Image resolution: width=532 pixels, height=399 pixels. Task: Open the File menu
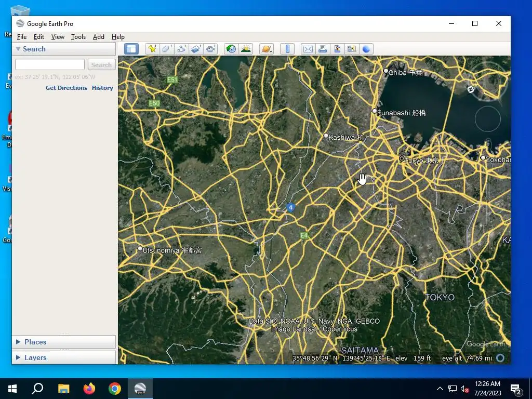click(x=22, y=37)
